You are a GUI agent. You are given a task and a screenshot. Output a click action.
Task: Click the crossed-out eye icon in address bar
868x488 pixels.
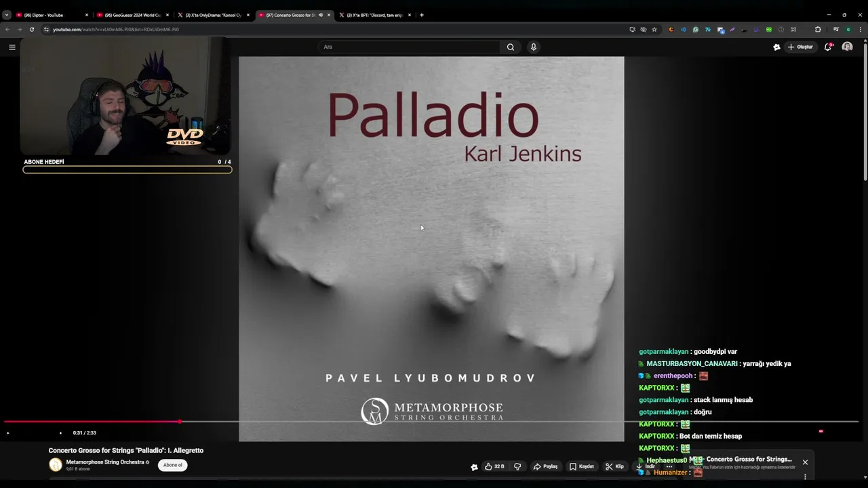click(x=644, y=30)
